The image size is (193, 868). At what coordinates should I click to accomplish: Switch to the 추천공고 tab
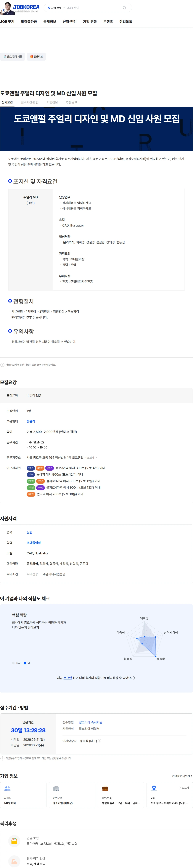pyautogui.click(x=71, y=102)
